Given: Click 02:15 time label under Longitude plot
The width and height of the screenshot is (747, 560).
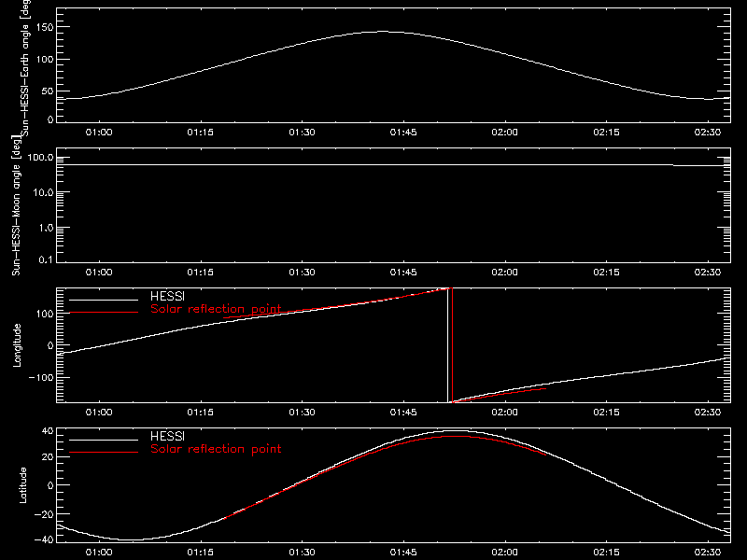Looking at the screenshot, I should pos(606,412).
